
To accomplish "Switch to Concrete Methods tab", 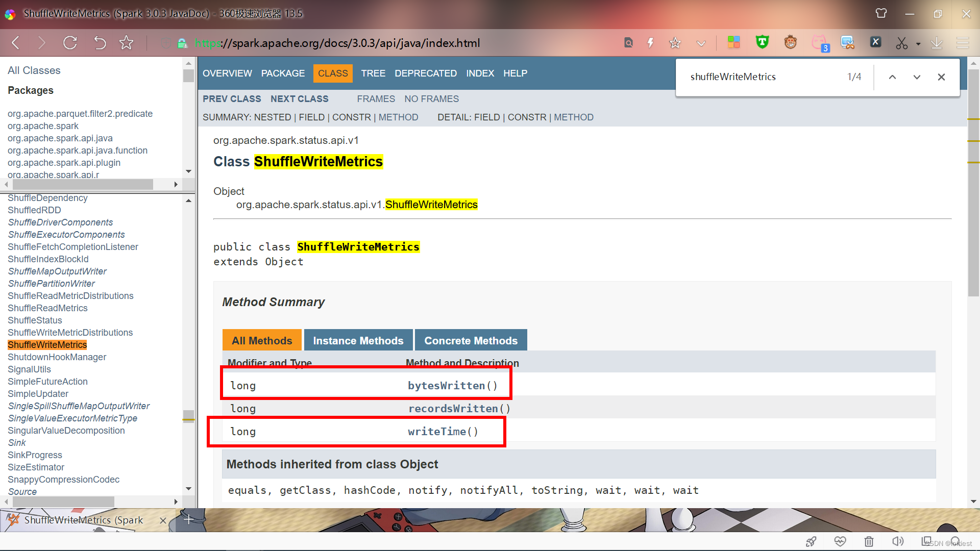I will coord(471,340).
